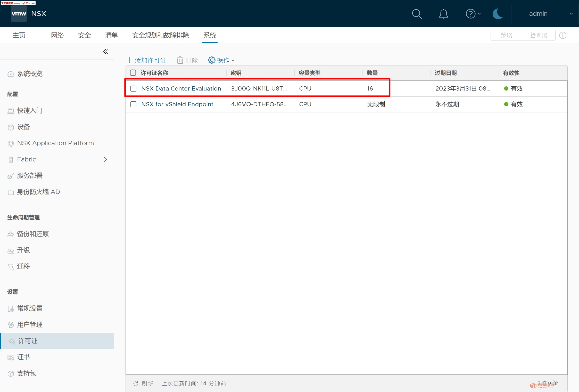Image resolution: width=579 pixels, height=392 pixels.
Task: Click the 常规设置 icon
Action: 11,309
